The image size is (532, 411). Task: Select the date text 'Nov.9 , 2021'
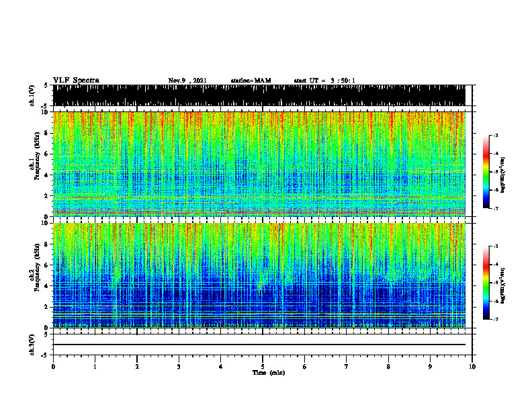187,81
